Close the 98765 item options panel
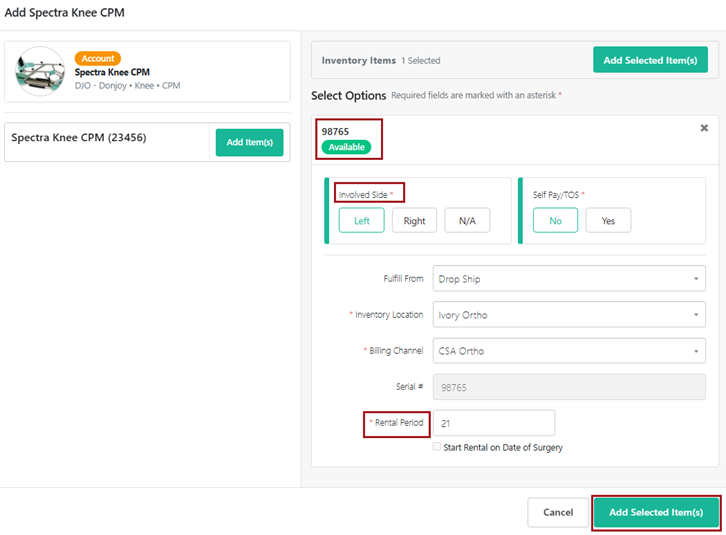726x535 pixels. (703, 129)
